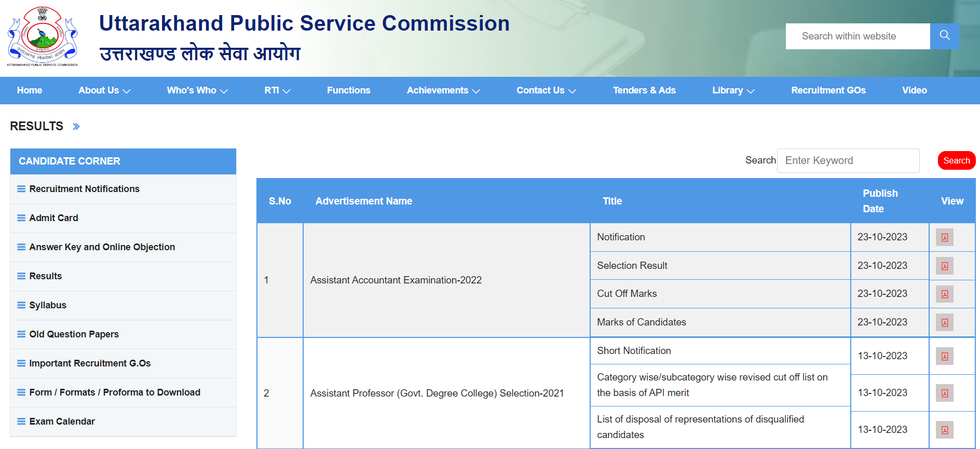Select Exam Calendar from the sidebar
Image resolution: width=980 pixels, height=449 pixels.
point(62,421)
